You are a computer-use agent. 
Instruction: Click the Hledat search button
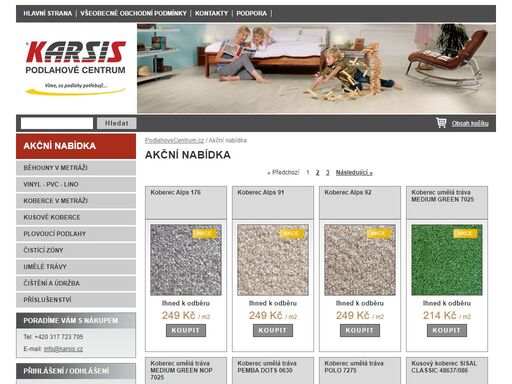pos(116,123)
